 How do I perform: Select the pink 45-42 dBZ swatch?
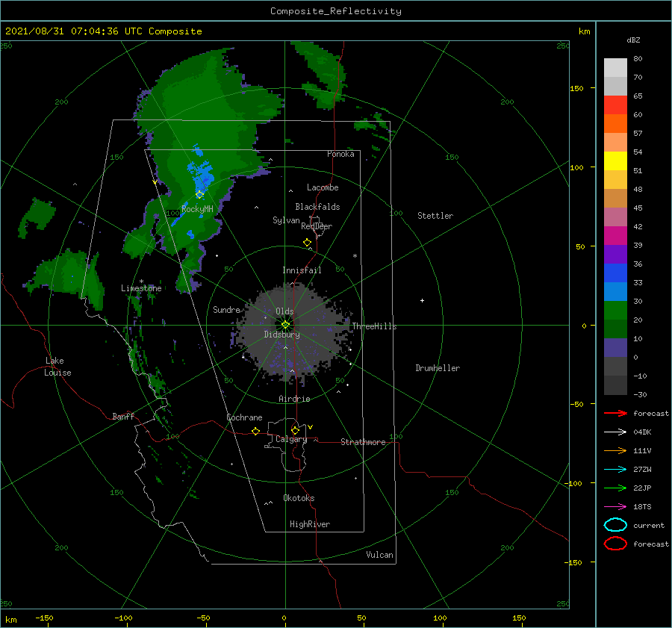[615, 217]
